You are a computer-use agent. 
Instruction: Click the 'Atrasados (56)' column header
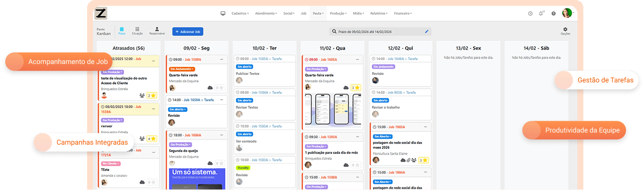pyautogui.click(x=129, y=47)
